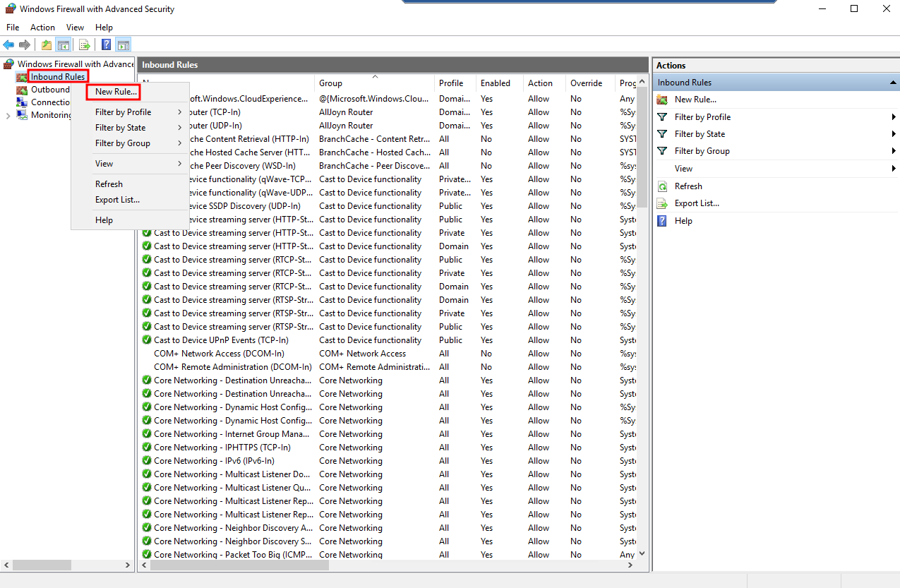Click the Forward arrow toolbar icon
This screenshot has height=588, width=900.
tap(25, 45)
